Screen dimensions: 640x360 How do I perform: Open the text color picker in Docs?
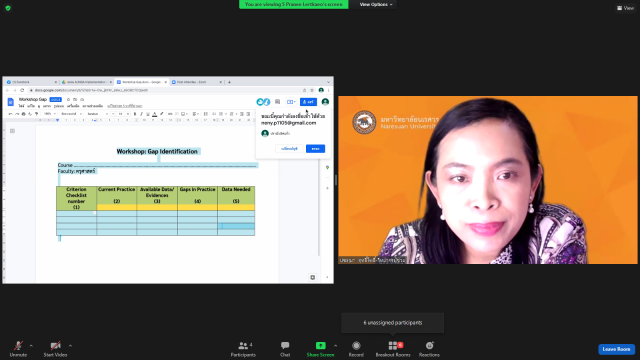pos(155,114)
